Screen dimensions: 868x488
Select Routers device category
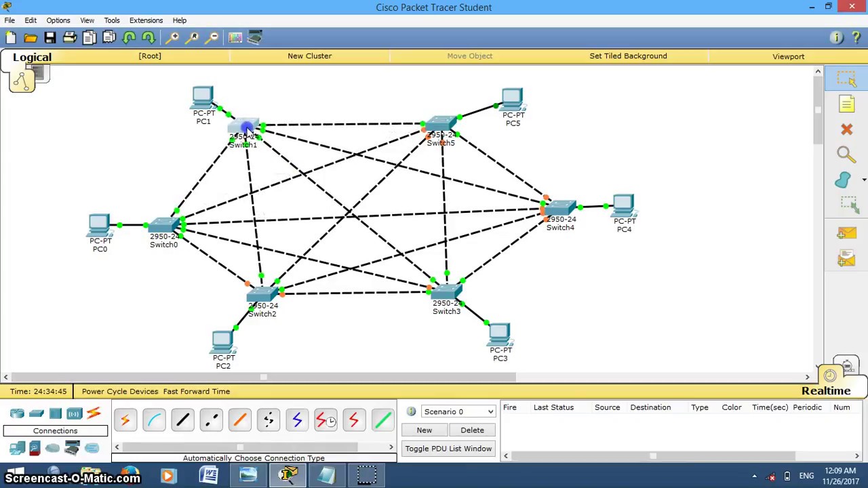17,413
